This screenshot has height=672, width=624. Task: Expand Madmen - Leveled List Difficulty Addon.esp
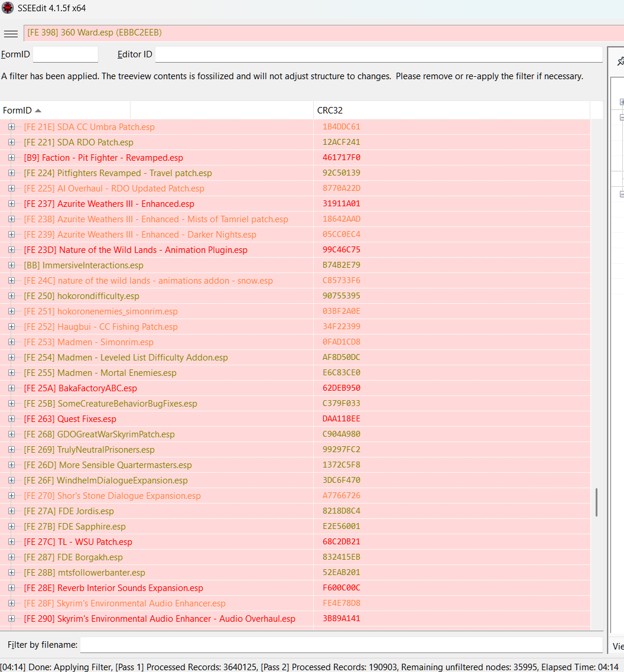click(12, 358)
